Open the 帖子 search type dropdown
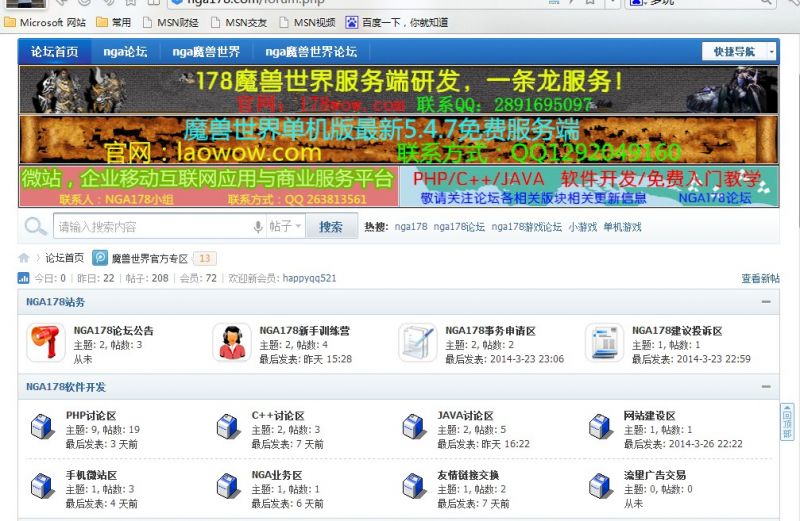Viewport: 800px width, 521px height. pos(285,226)
